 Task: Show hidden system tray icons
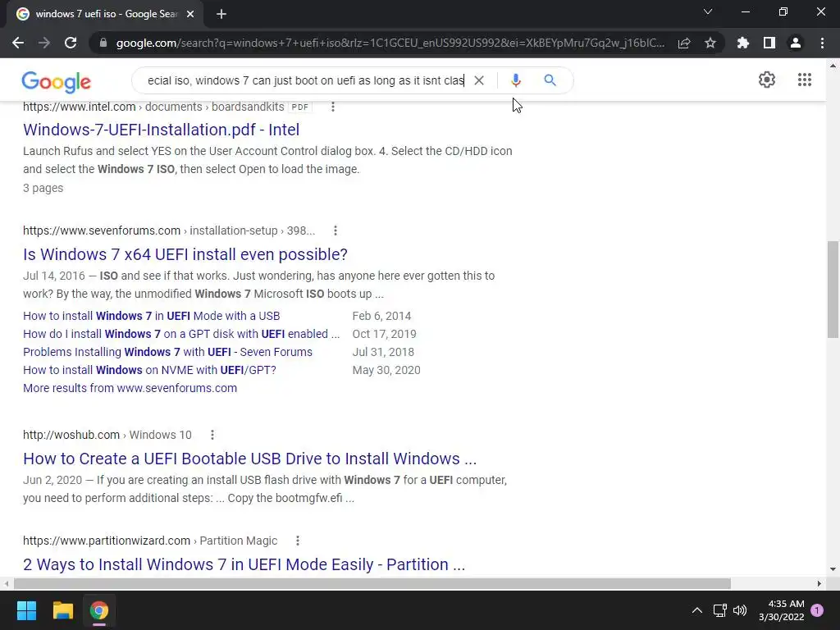pos(697,610)
